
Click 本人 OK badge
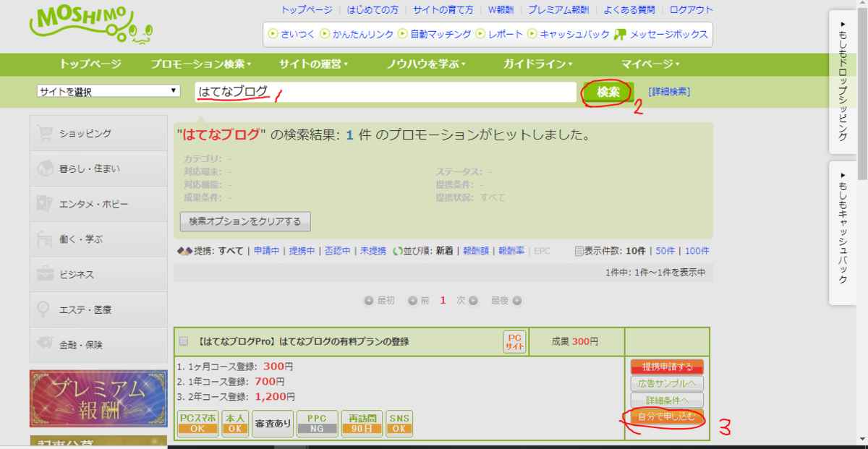[234, 423]
